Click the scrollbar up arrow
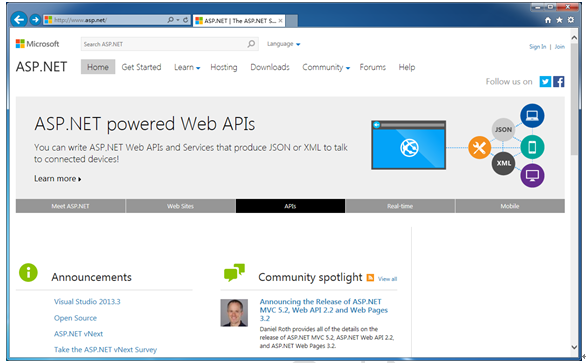This screenshot has width=586, height=363. (x=574, y=37)
